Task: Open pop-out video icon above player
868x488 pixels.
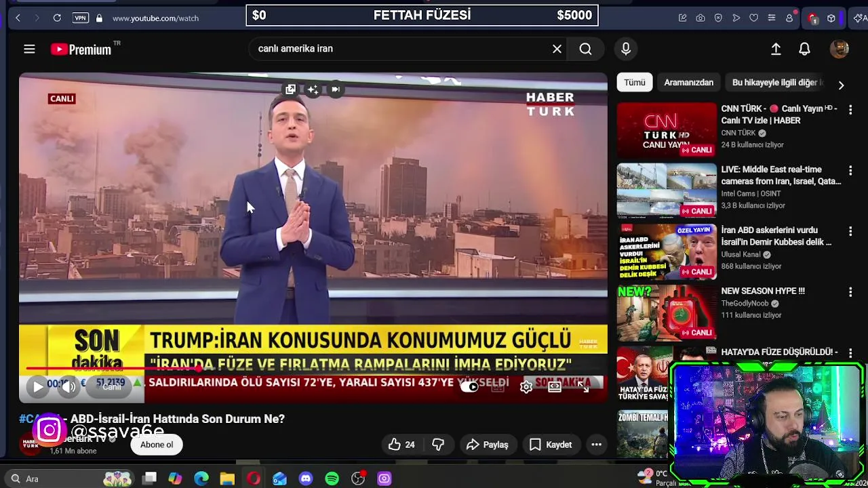Action: [x=290, y=89]
